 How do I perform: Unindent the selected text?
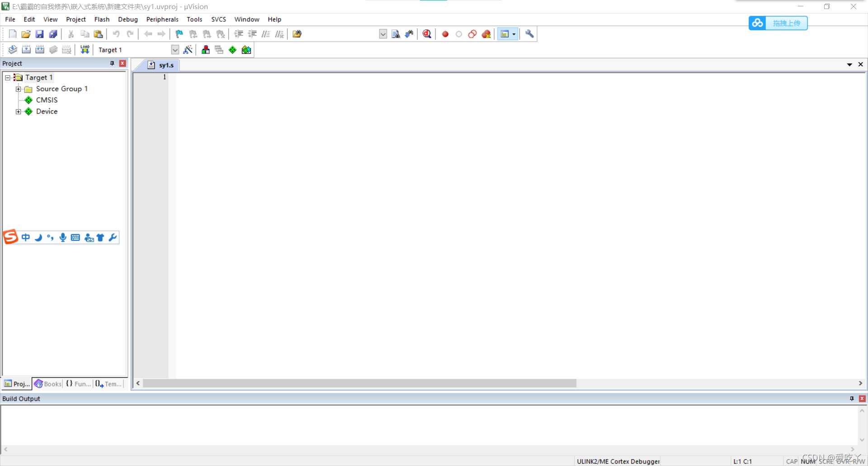coord(252,34)
